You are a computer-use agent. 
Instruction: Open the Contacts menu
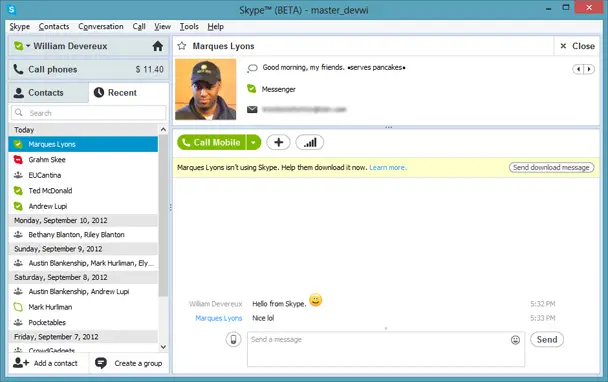point(54,27)
